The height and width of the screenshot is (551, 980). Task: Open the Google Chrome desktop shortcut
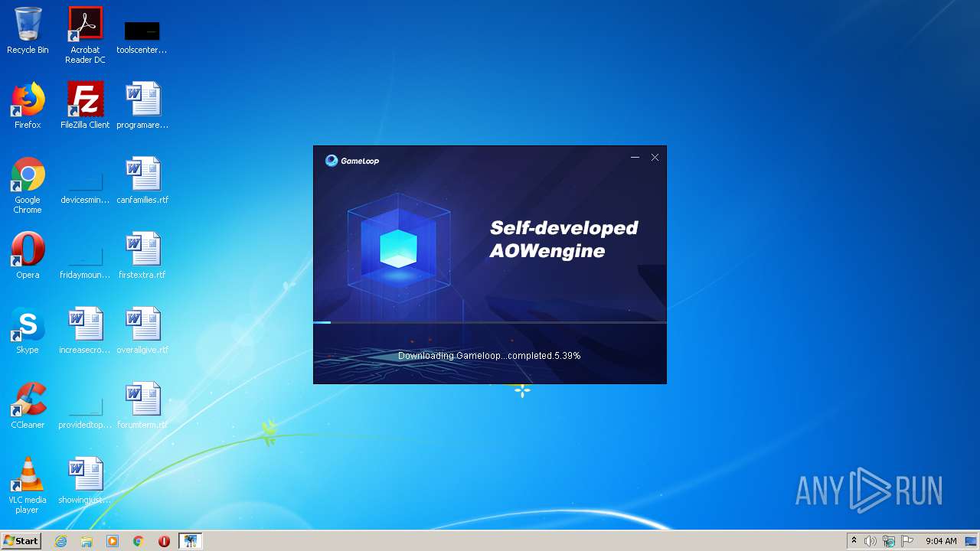point(28,185)
